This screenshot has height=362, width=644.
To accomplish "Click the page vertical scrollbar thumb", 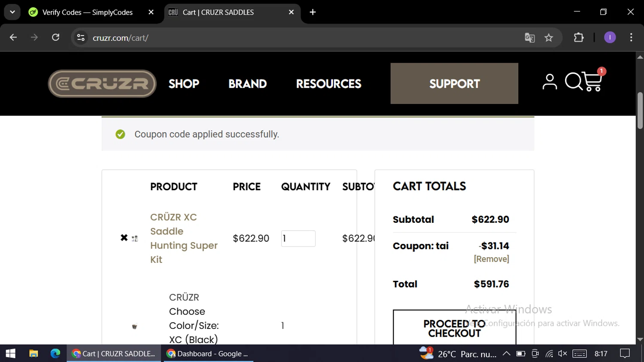I will (x=640, y=110).
